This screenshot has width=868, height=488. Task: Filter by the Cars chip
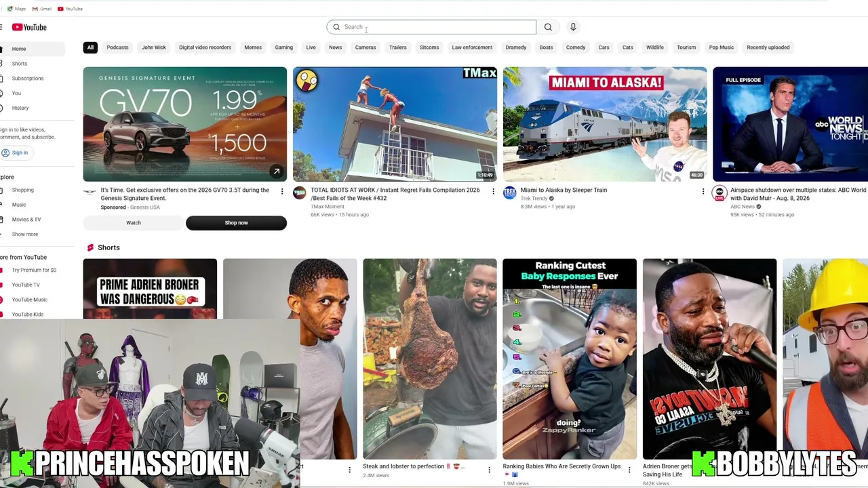604,47
